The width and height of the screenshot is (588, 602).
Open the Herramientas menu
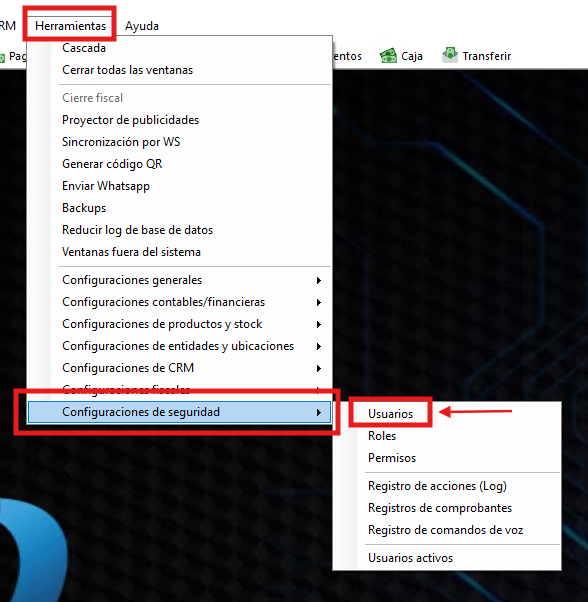[x=70, y=26]
